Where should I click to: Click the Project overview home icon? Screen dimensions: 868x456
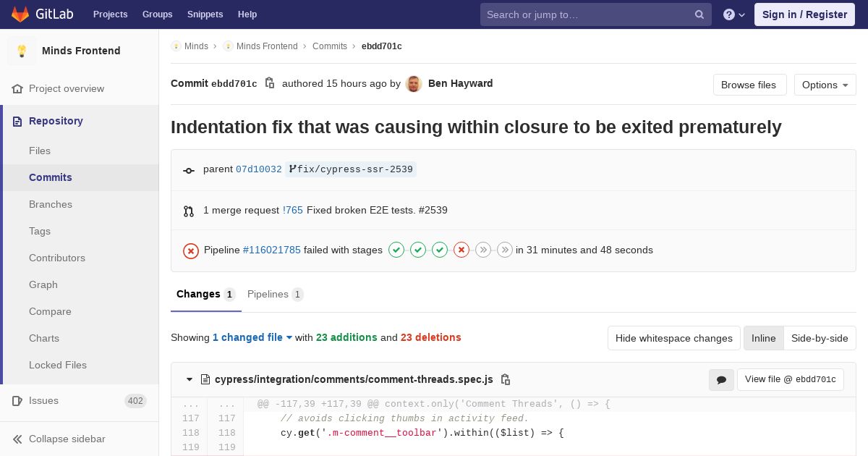click(17, 88)
